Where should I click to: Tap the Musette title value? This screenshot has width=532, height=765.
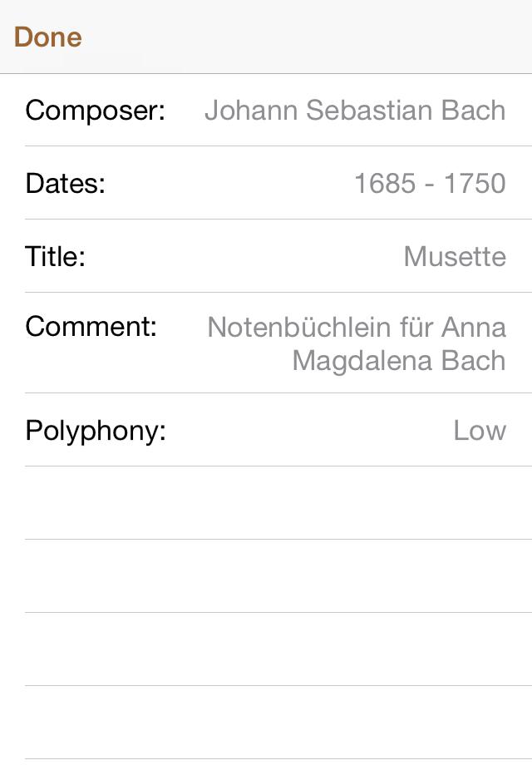[455, 256]
